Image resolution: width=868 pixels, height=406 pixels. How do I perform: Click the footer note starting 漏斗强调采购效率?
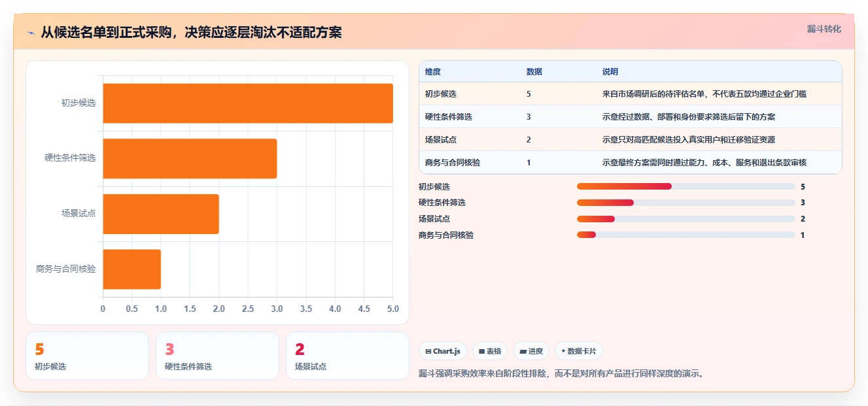pos(561,374)
